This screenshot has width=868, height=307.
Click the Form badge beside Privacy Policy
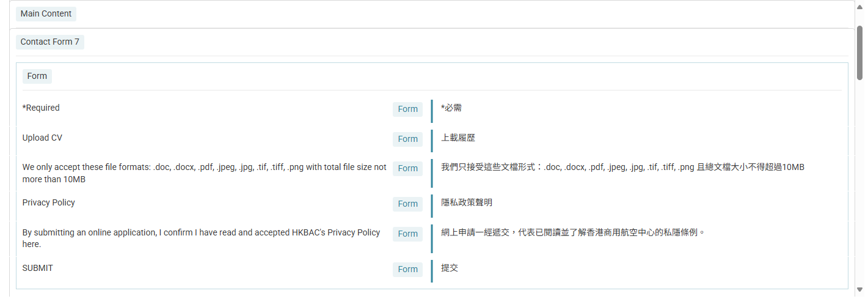407,204
